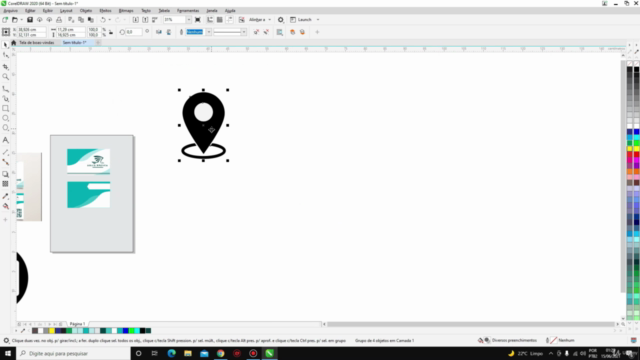
Task: Open the zoom level dropdown
Action: 189,20
